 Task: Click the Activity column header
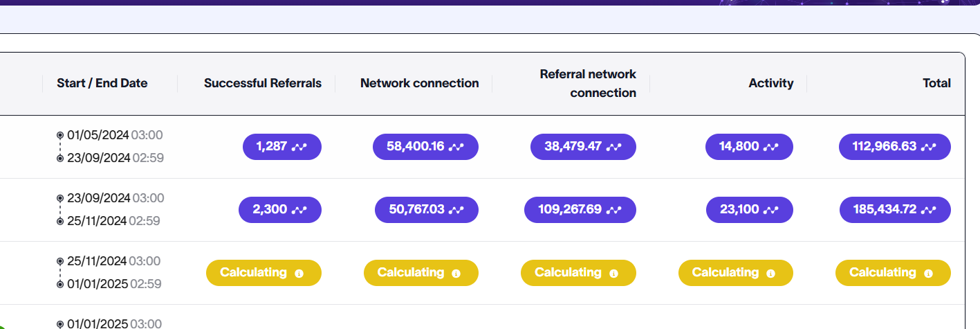click(771, 83)
